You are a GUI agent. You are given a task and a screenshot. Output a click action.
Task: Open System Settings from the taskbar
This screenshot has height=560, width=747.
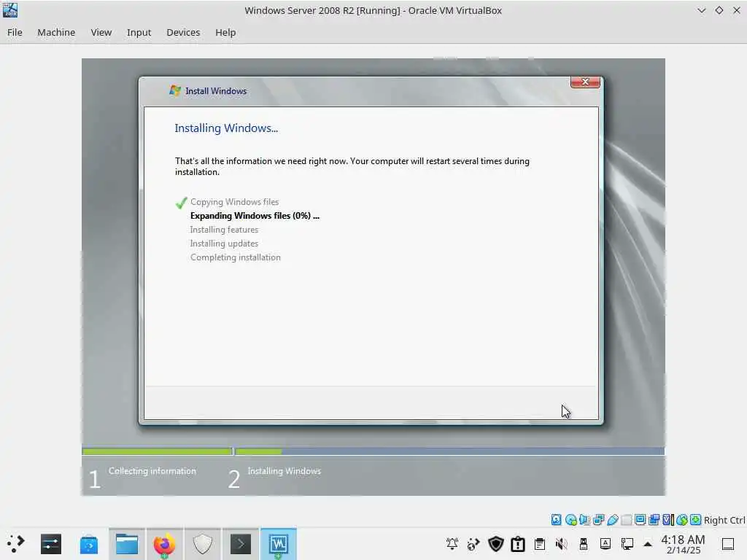51,544
